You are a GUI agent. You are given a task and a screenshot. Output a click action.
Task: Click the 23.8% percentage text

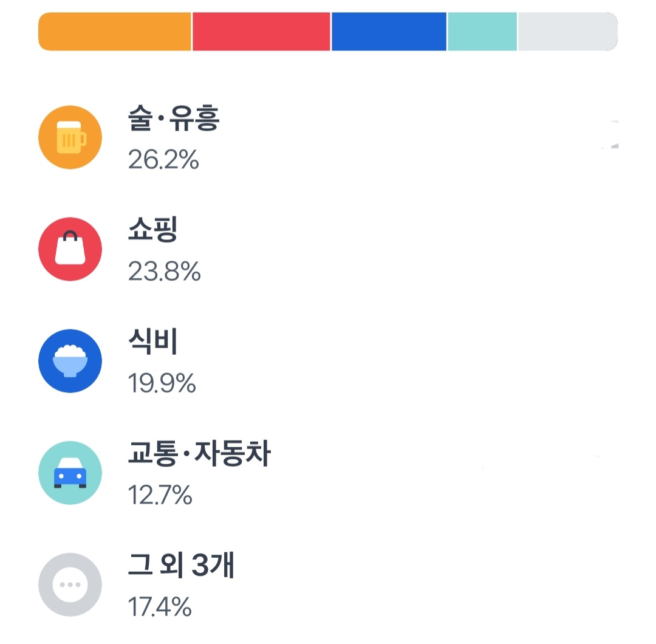(x=164, y=271)
